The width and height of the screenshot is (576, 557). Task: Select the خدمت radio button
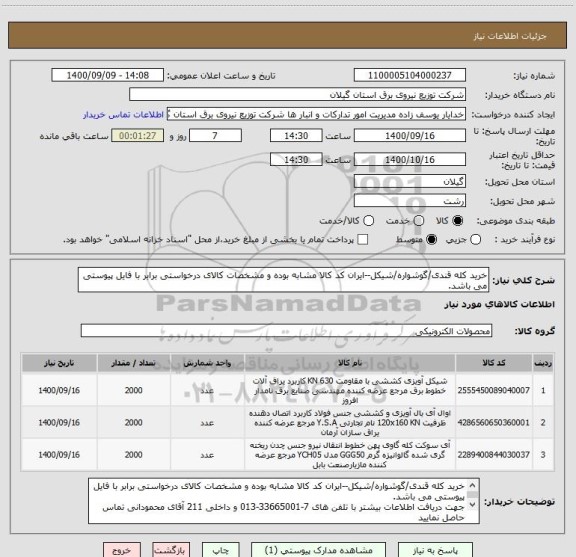point(419,221)
